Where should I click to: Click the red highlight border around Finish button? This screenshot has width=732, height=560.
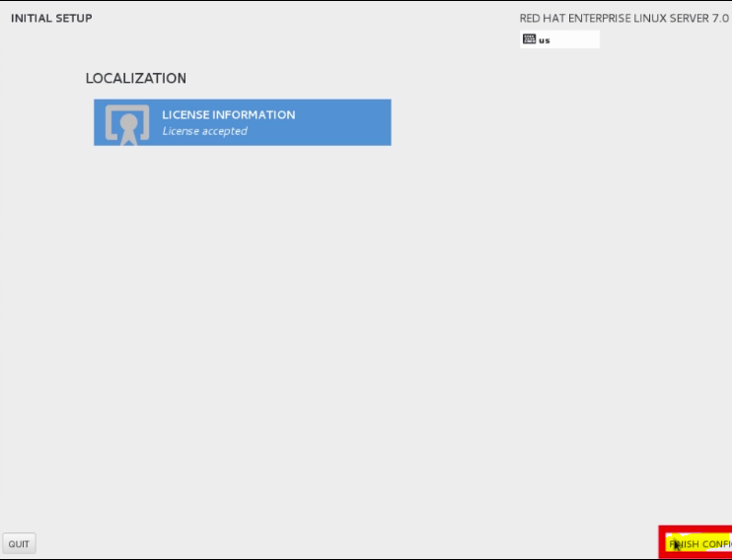662,542
